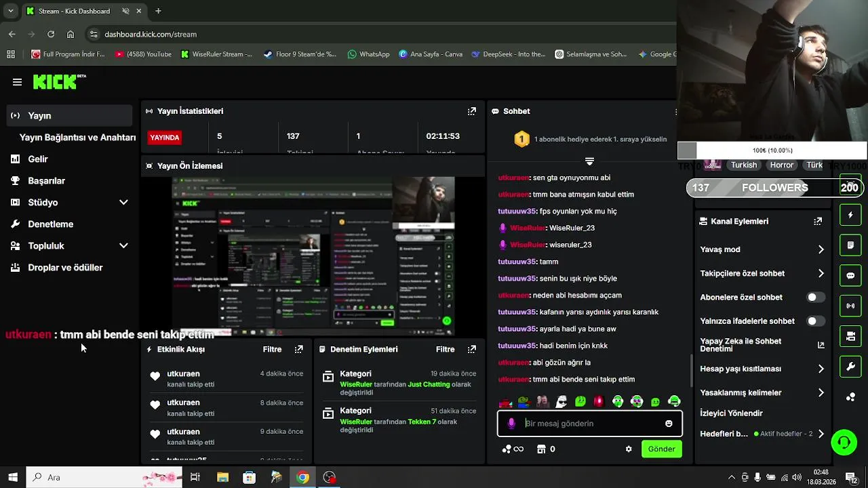Pop out the Yayın İstatistikleri panel
This screenshot has width=868, height=488.
[x=472, y=111]
